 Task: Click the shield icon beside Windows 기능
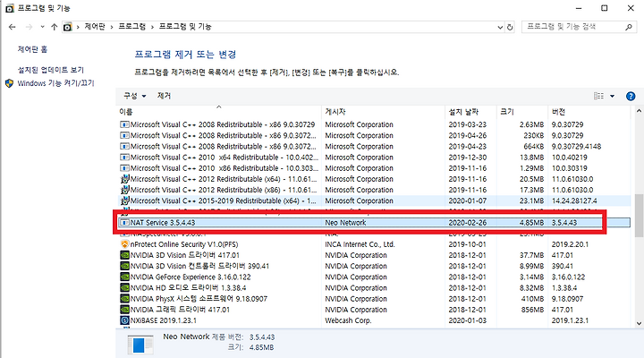pos(10,83)
